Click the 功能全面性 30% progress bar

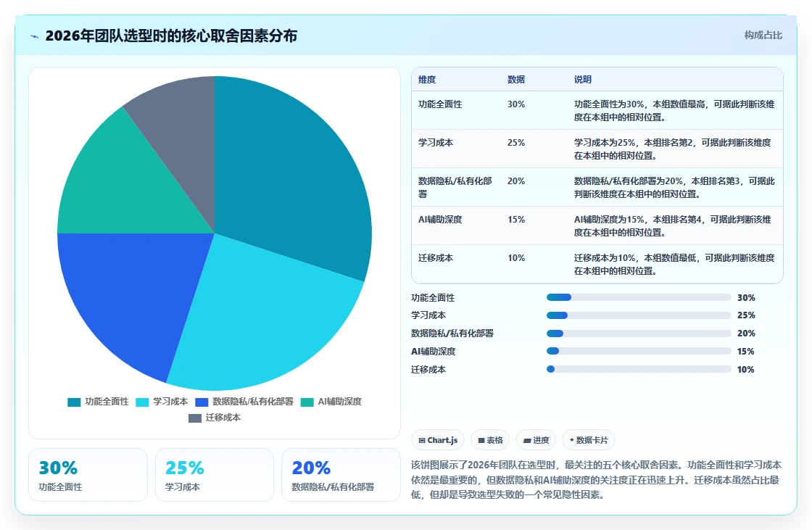point(639,297)
